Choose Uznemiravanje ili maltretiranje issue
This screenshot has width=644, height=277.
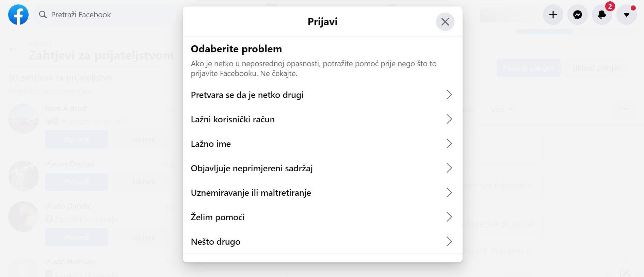322,193
